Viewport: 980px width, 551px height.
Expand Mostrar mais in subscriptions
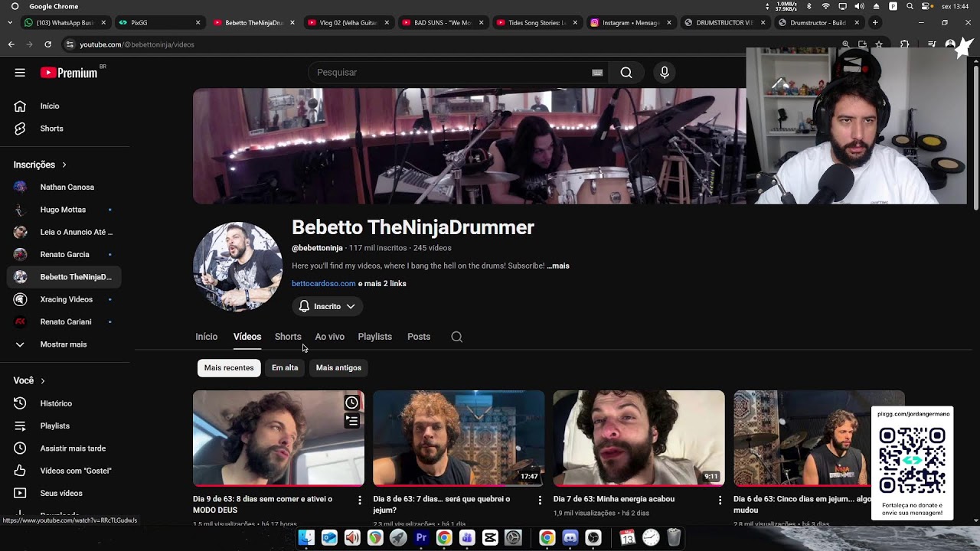tap(64, 344)
